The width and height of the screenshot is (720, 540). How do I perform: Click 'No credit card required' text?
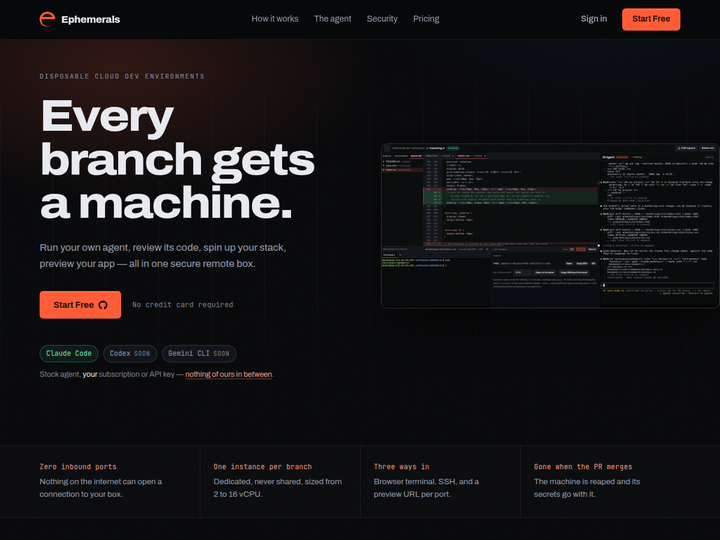pyautogui.click(x=183, y=305)
